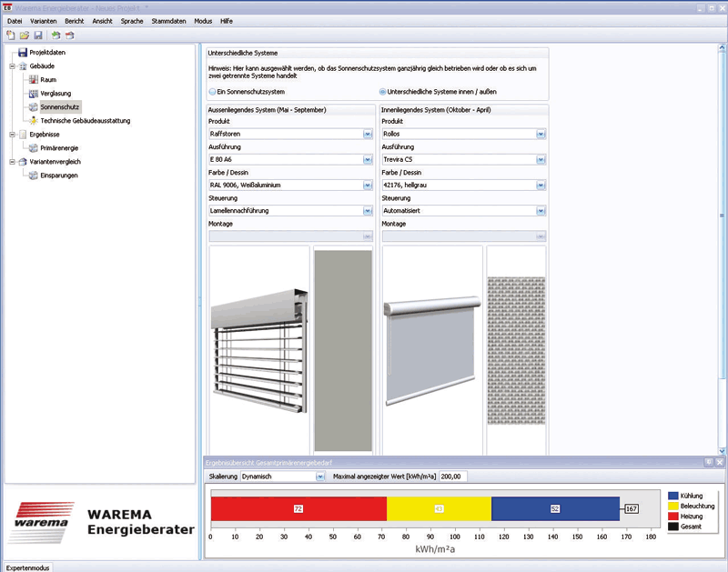Click the Ergebnisse document icon

coord(23,135)
